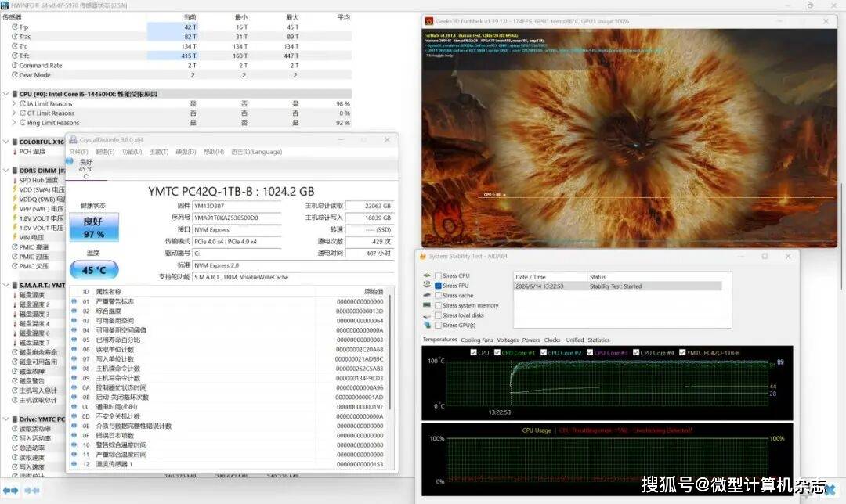The height and width of the screenshot is (504, 846).
Task: Click the status dot for attribute 0C 通电时间(小时)
Action: click(x=74, y=406)
